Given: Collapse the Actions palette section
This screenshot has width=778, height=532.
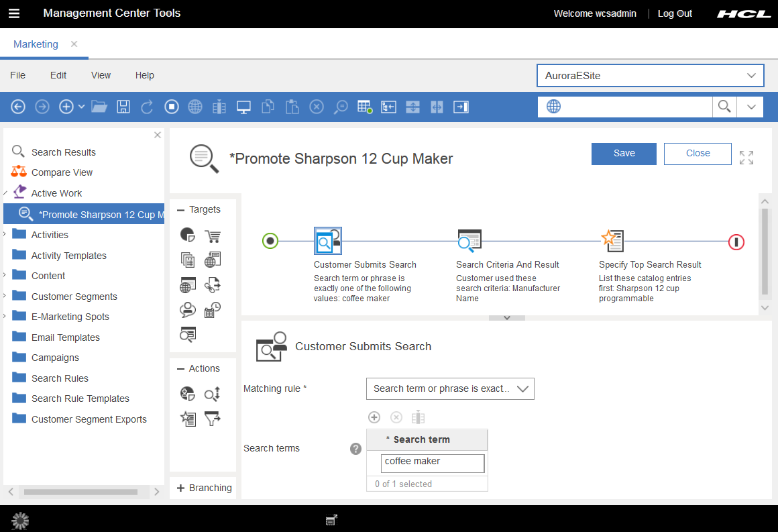Looking at the screenshot, I should coord(180,369).
